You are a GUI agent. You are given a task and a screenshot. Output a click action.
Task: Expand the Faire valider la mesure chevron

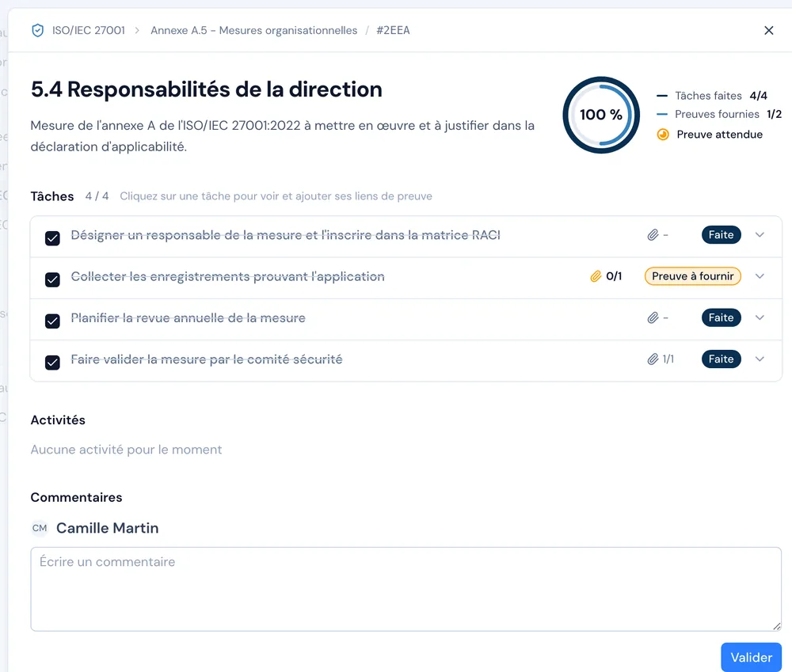[x=760, y=359]
